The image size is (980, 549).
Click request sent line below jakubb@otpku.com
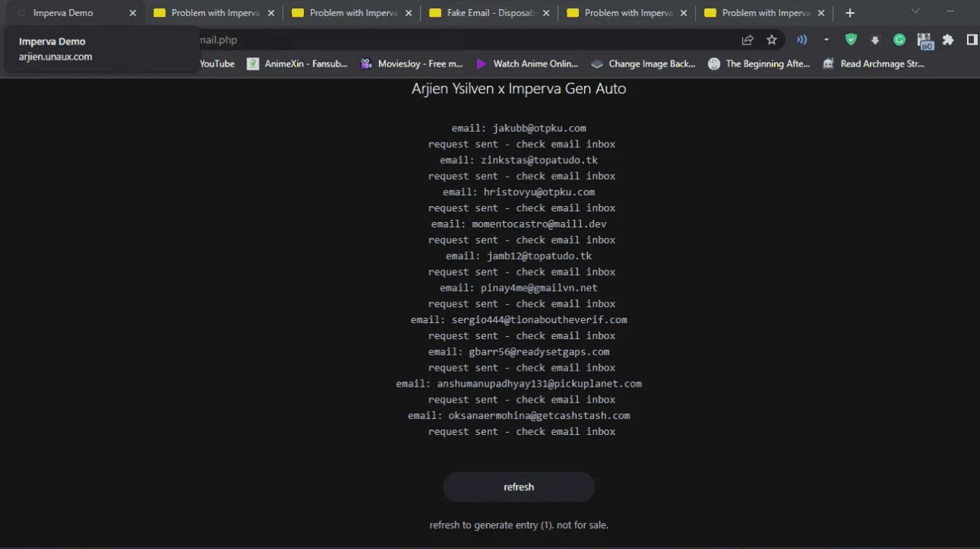point(522,144)
